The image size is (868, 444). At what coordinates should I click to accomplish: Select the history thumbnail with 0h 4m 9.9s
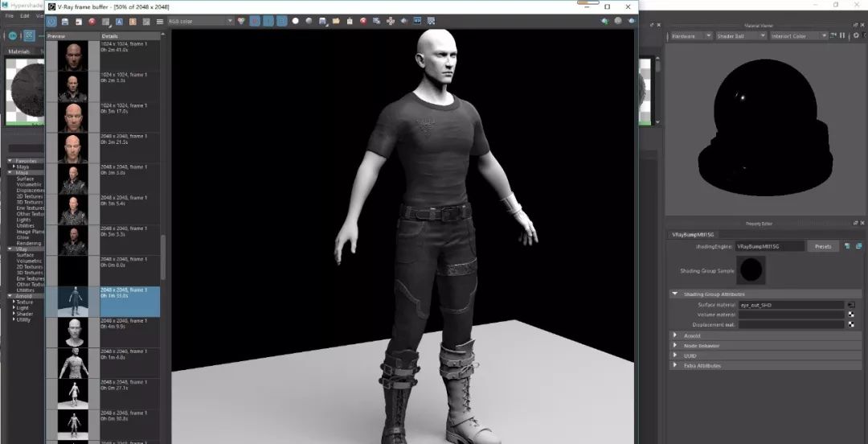pos(73,332)
